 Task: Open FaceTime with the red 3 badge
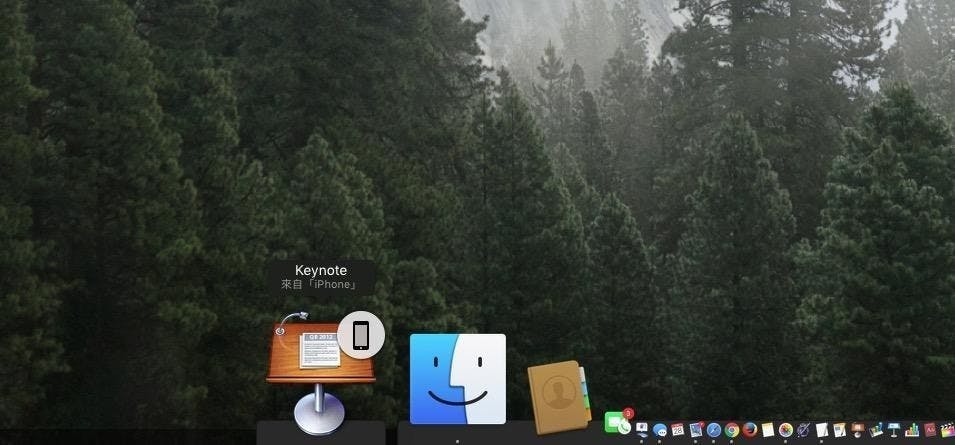618,422
